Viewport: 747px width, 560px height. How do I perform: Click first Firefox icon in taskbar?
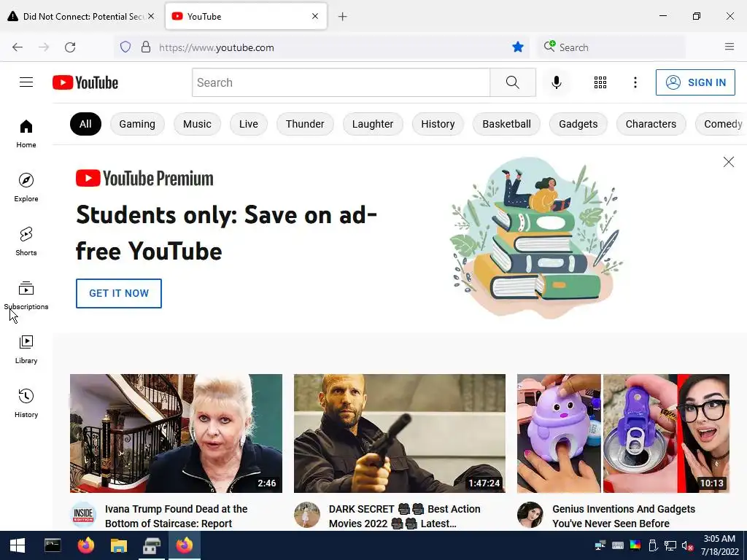point(86,545)
